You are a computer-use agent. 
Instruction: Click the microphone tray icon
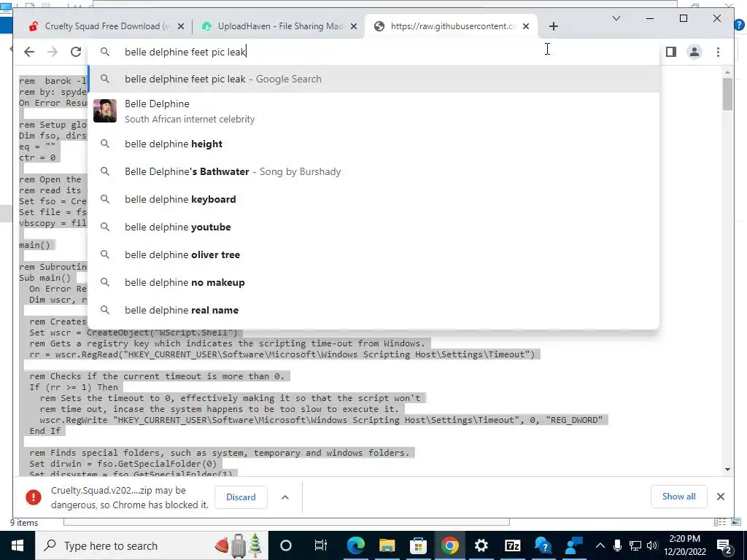point(617,545)
